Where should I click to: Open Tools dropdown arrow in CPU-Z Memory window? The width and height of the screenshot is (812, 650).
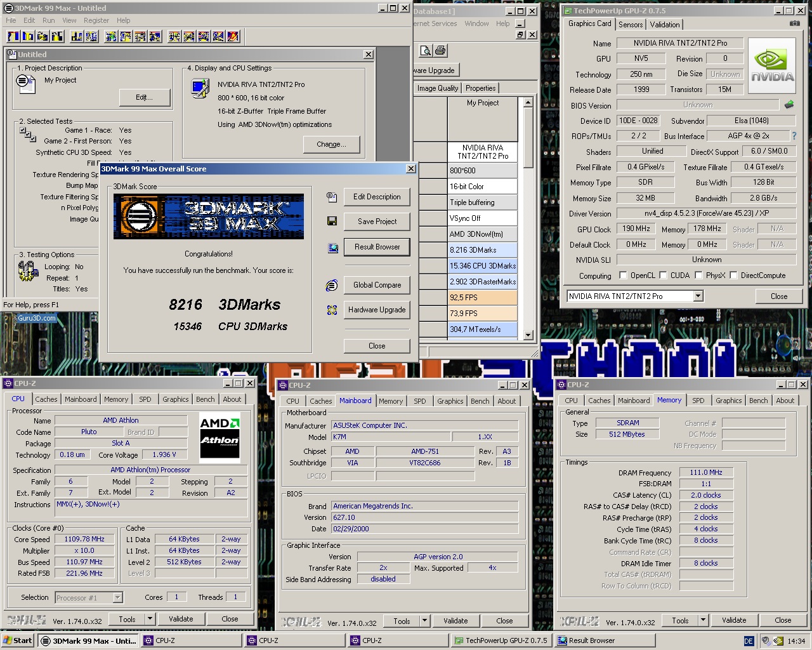[703, 620]
